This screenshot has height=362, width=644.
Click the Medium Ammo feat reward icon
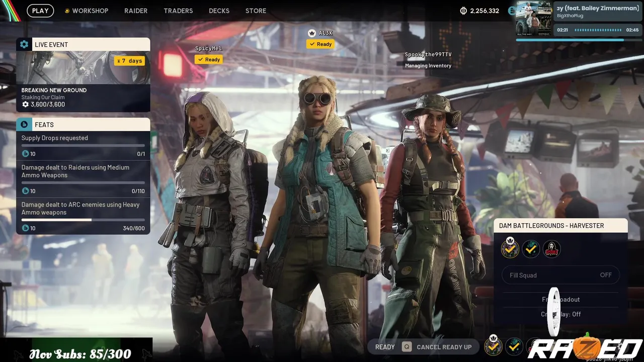point(25,191)
